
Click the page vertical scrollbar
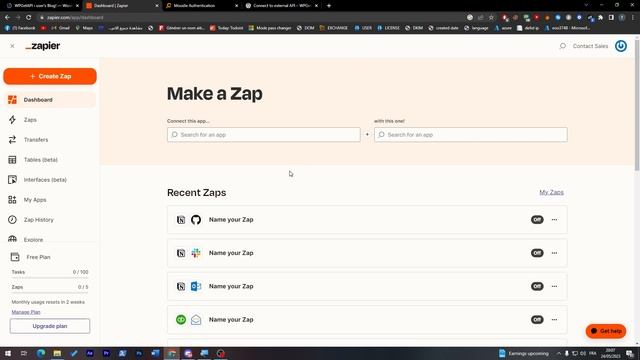coord(637,105)
